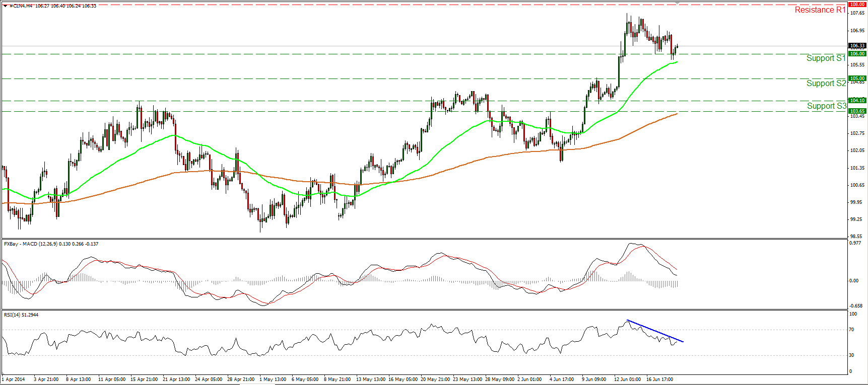The width and height of the screenshot is (868, 385).
Task: Click the 1 Apr 2014 date label
Action: [14, 379]
